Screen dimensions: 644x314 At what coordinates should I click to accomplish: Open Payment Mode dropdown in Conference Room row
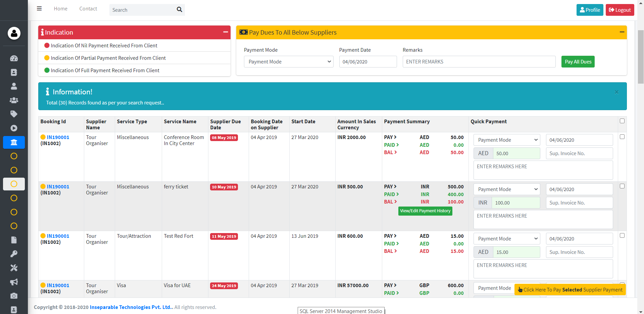[507, 140]
